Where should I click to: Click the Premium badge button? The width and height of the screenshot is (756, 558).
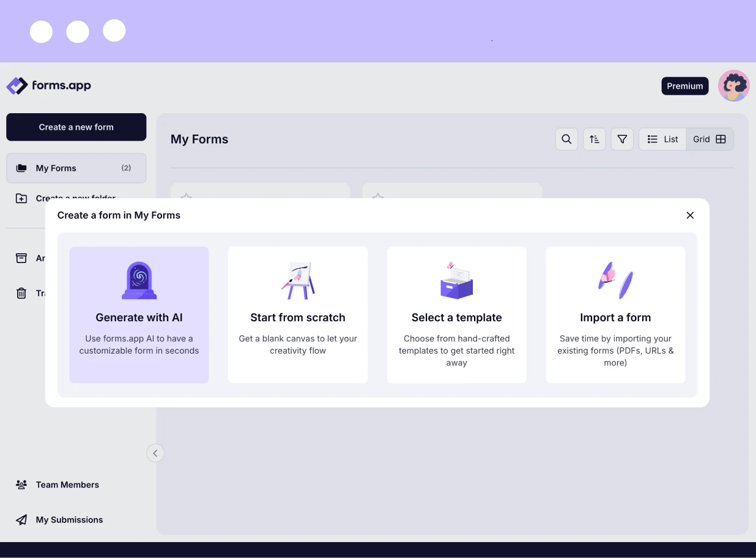pyautogui.click(x=684, y=86)
